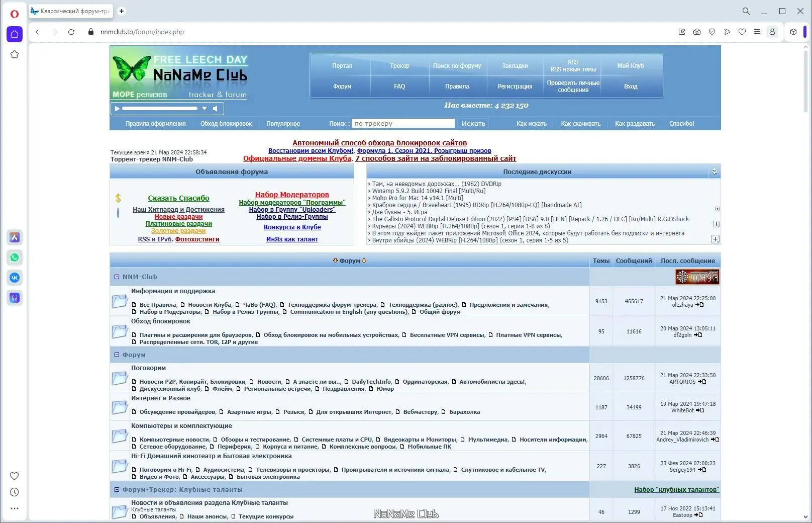The image size is (812, 523).
Task: Open the Регистрация menu item
Action: click(515, 86)
